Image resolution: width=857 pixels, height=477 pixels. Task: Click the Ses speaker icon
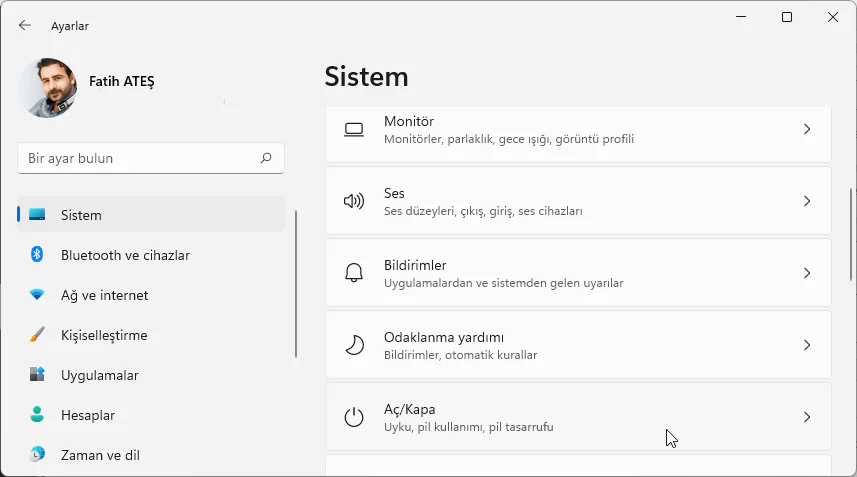pyautogui.click(x=354, y=201)
